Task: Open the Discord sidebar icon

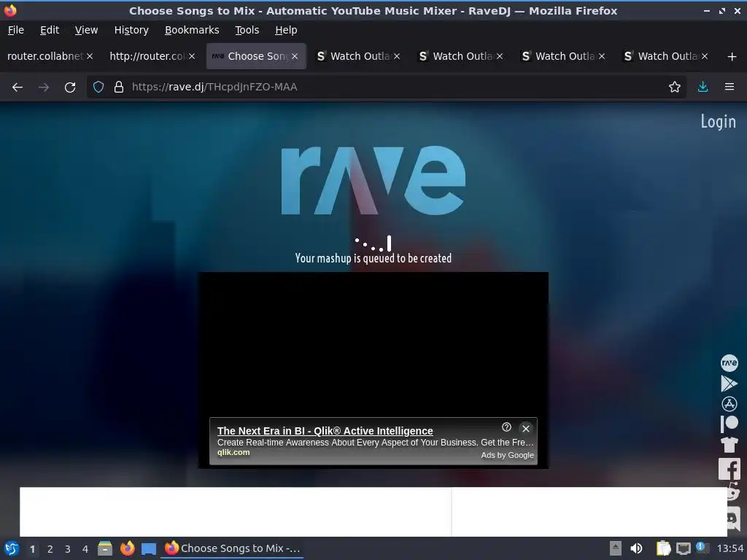Action: [x=734, y=518]
